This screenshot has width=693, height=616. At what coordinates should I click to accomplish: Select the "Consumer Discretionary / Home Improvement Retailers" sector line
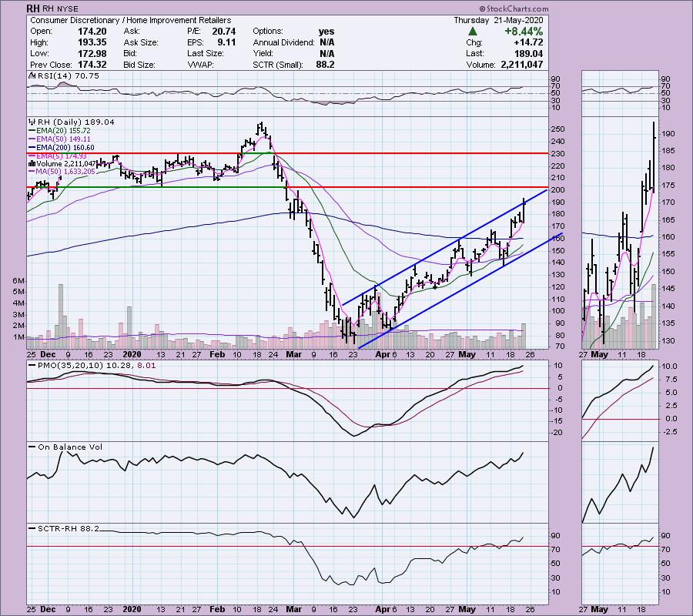(x=130, y=20)
